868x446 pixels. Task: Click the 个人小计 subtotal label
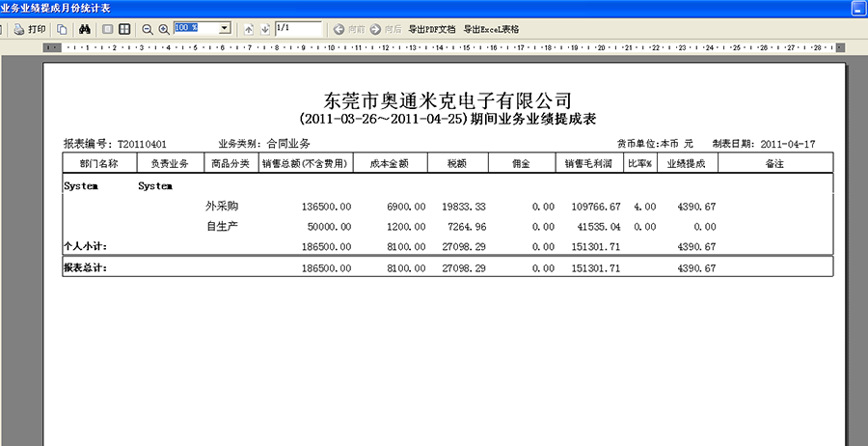(x=85, y=246)
